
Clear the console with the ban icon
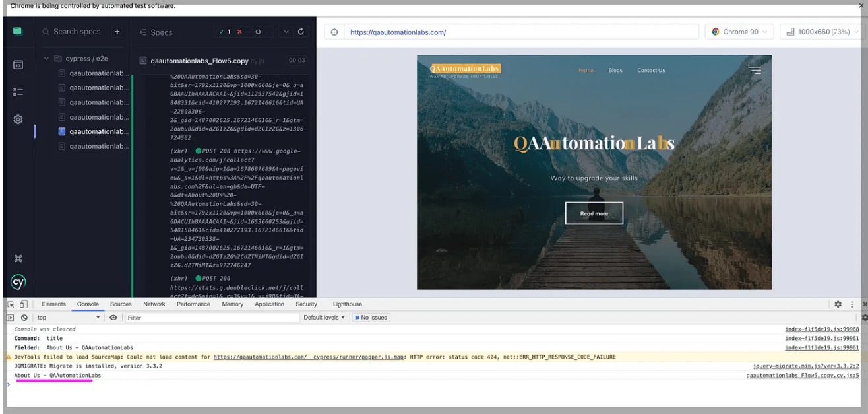click(24, 318)
